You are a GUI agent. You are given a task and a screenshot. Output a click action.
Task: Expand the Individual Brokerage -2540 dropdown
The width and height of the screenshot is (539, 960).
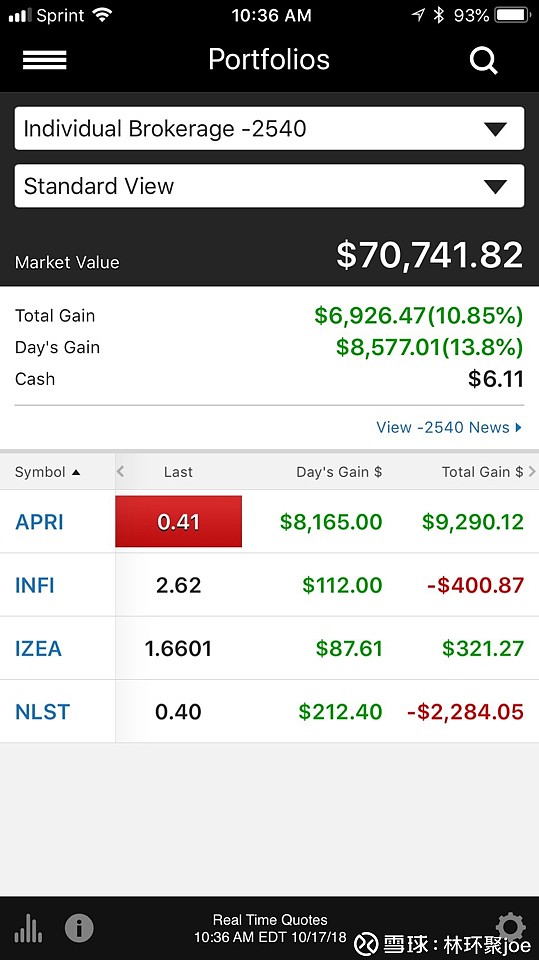point(270,129)
